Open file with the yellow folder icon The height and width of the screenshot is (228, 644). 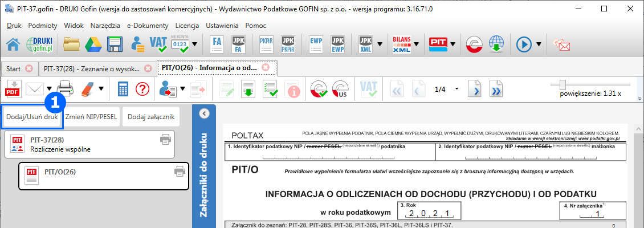click(x=71, y=44)
